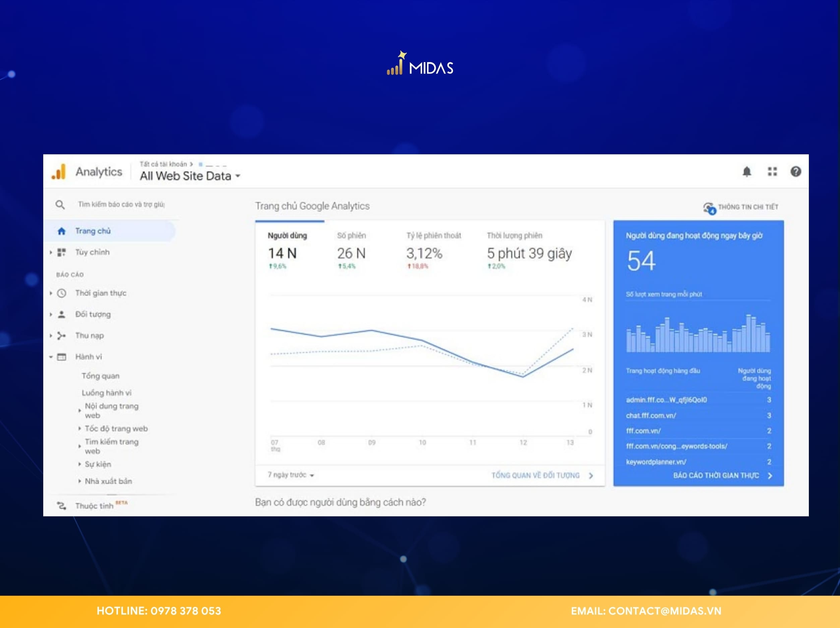Click the EMAIL: CONTACT@MIDAS.VN text
The width and height of the screenshot is (840, 628).
pos(646,611)
